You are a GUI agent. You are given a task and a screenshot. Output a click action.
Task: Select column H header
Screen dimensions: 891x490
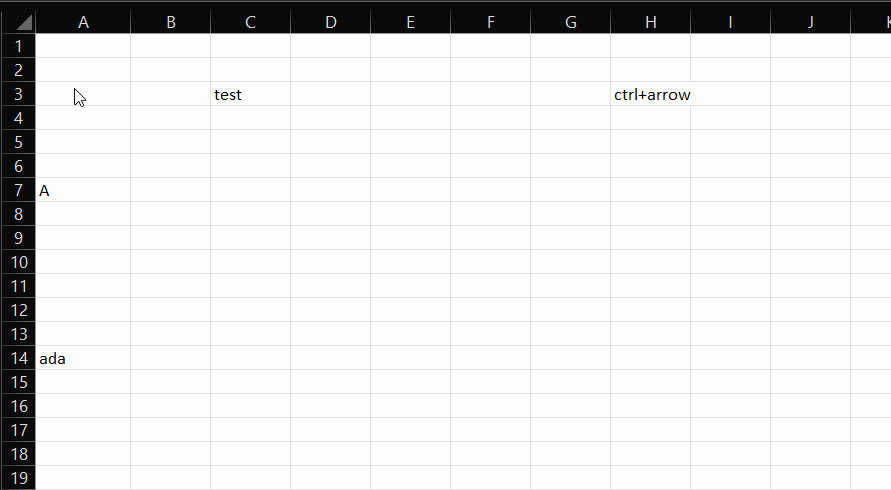[650, 22]
